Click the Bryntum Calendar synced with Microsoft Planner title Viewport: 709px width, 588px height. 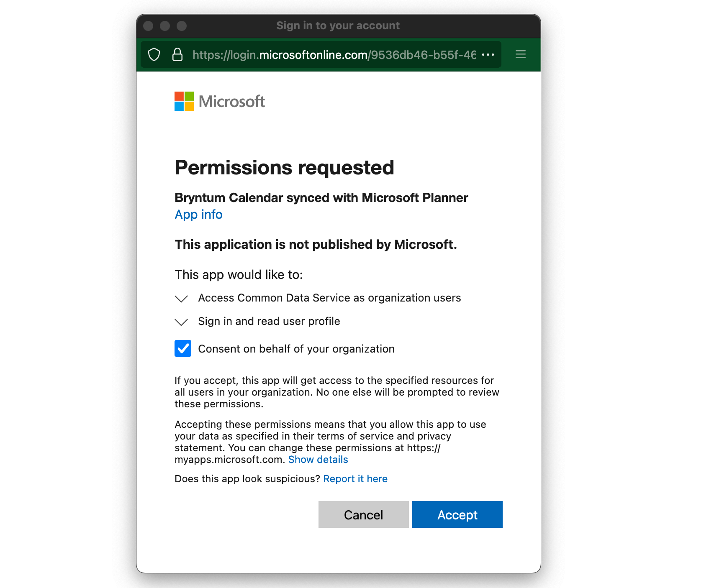321,197
